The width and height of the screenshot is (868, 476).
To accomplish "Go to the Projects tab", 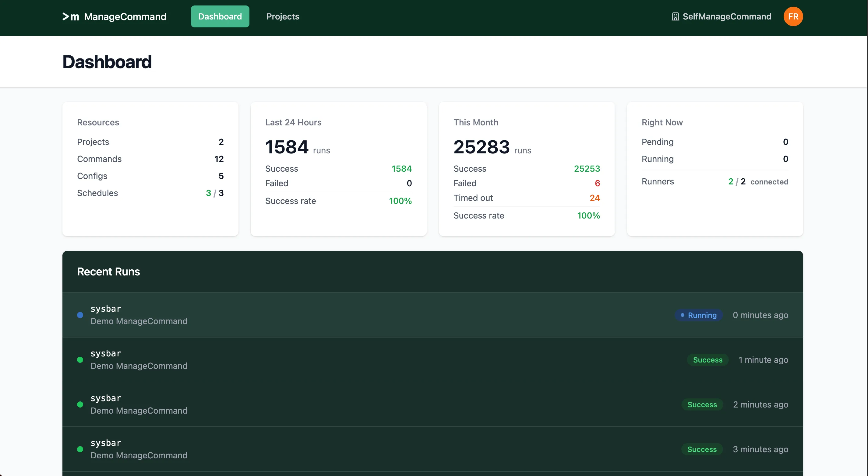I will tap(283, 16).
